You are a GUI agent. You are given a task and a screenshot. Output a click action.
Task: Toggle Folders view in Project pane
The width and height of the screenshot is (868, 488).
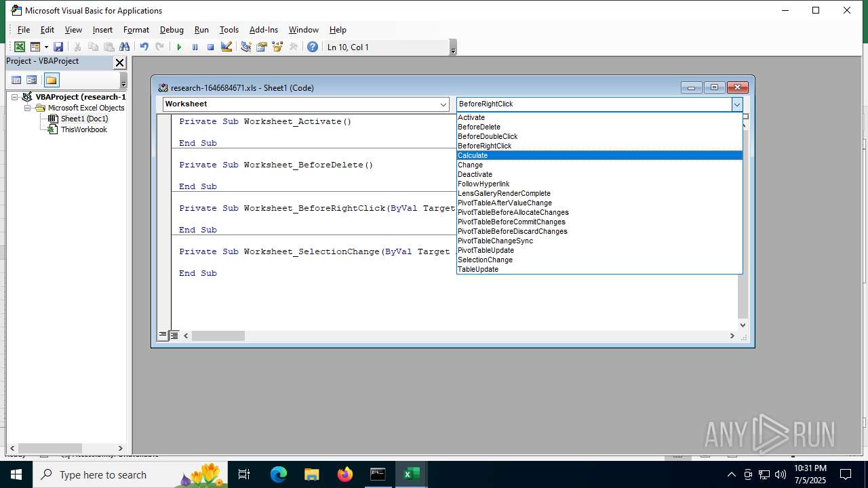click(52, 80)
